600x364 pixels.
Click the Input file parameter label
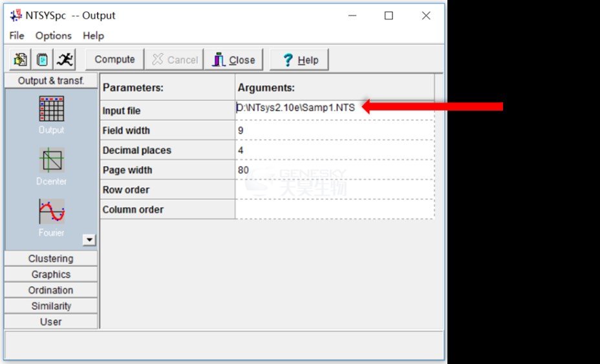point(122,111)
